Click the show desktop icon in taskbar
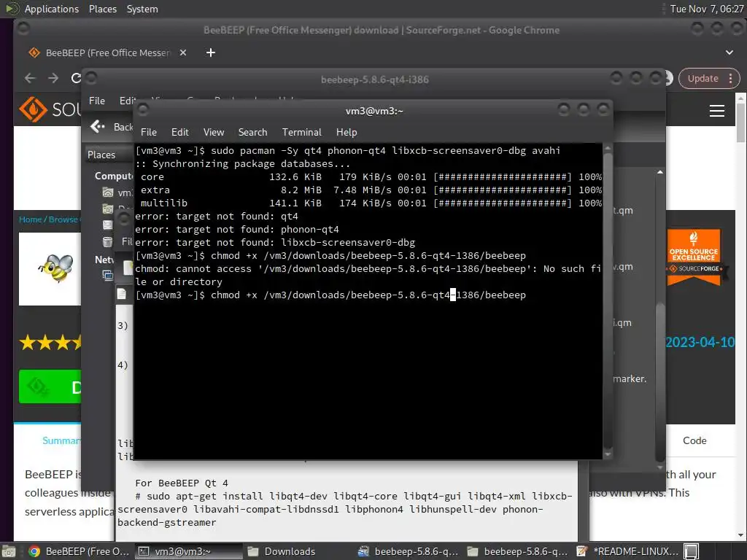The height and width of the screenshot is (560, 747). coord(8,551)
